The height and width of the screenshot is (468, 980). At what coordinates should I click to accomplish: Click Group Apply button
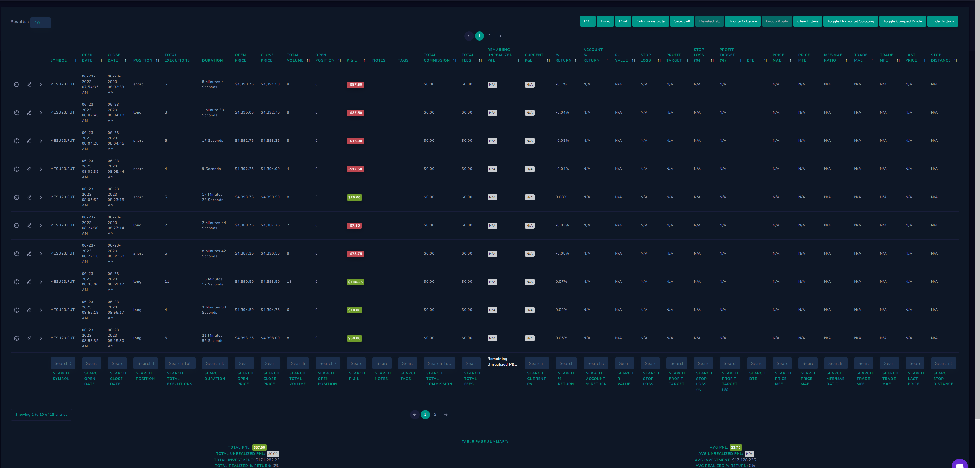coord(777,21)
